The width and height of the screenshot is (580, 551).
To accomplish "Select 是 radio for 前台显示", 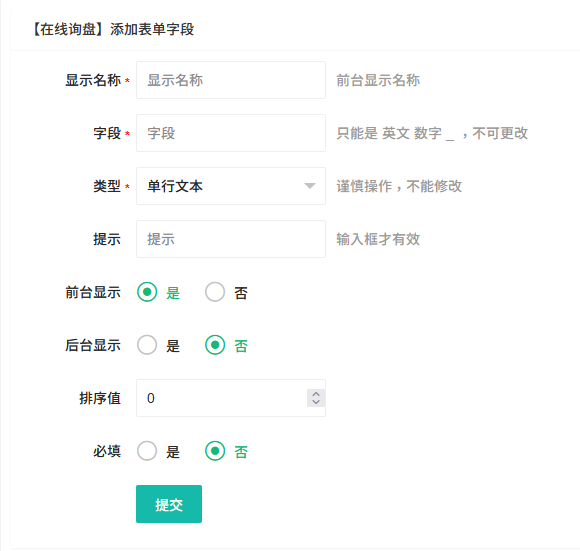I will pos(147,292).
